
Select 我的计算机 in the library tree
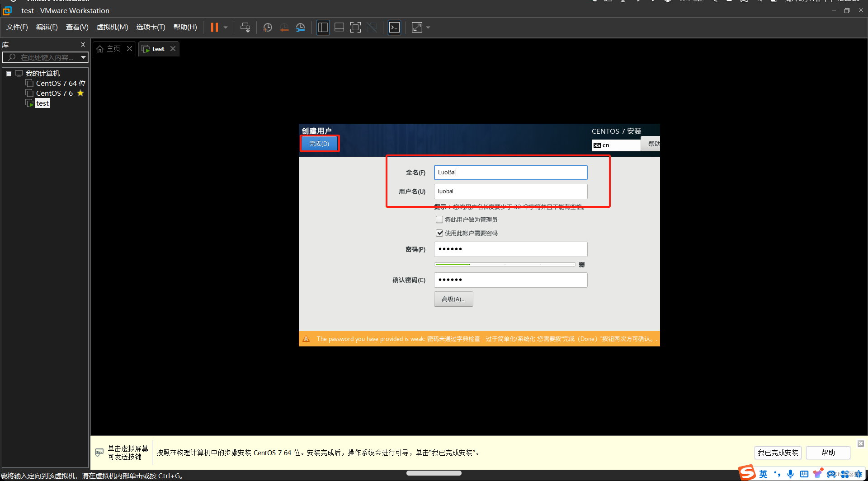click(42, 73)
